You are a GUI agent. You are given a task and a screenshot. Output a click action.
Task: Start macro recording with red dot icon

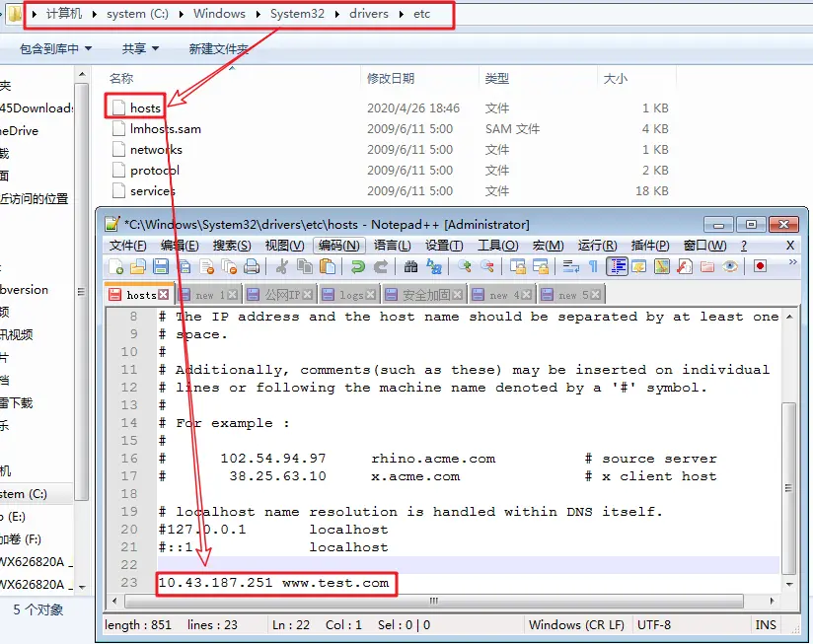[760, 266]
